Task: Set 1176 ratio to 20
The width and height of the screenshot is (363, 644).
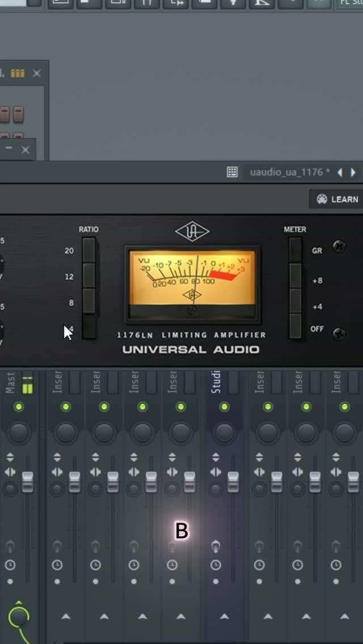Action: click(89, 250)
